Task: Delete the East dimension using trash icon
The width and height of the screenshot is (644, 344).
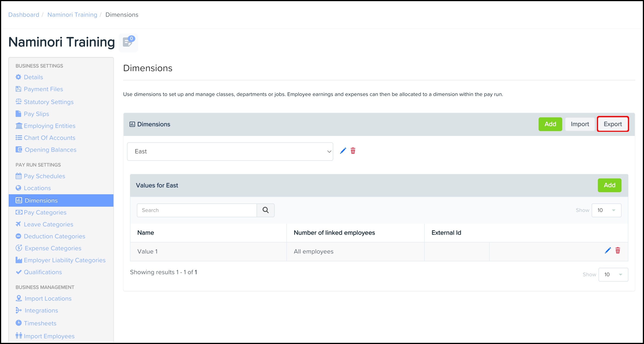Action: pyautogui.click(x=353, y=151)
